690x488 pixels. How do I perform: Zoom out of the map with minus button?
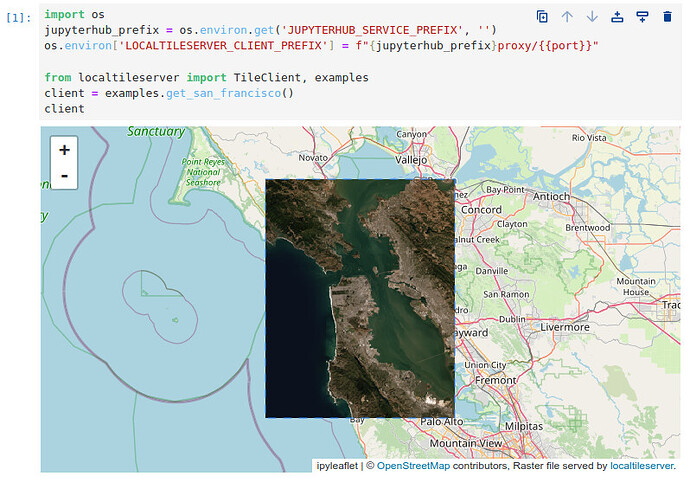point(64,176)
